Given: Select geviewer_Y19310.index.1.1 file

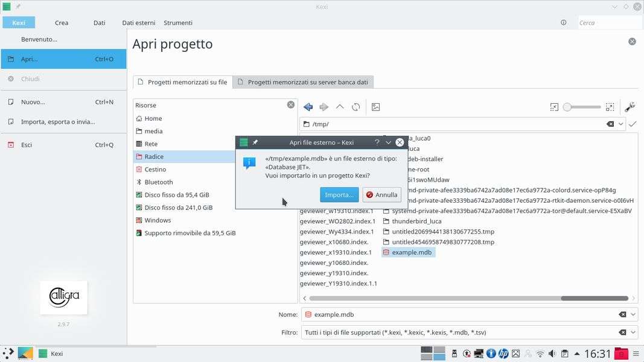Looking at the screenshot, I should (x=339, y=284).
